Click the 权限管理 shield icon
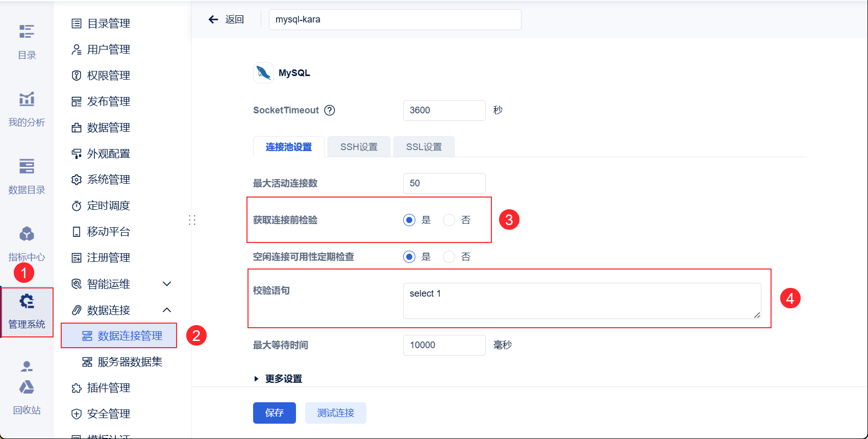Screen dimensions: 868x439 pyautogui.click(x=77, y=76)
